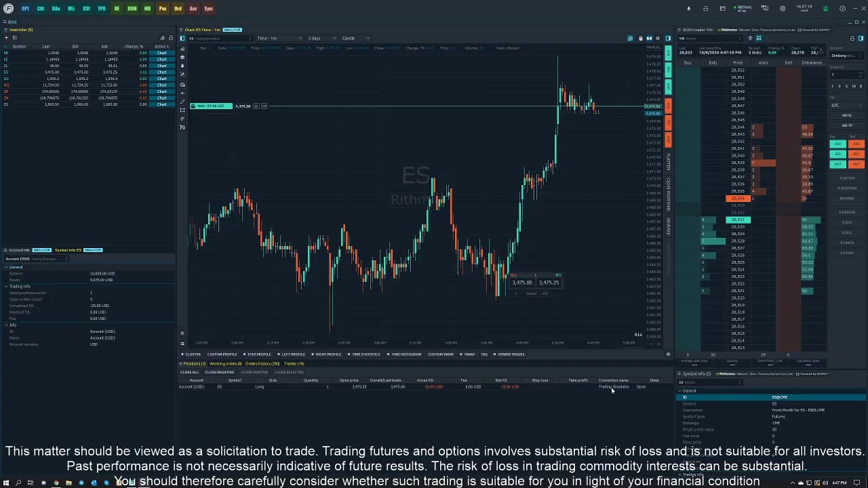
Task: Toggle the NO TP button in the order panel
Action: tap(846, 126)
